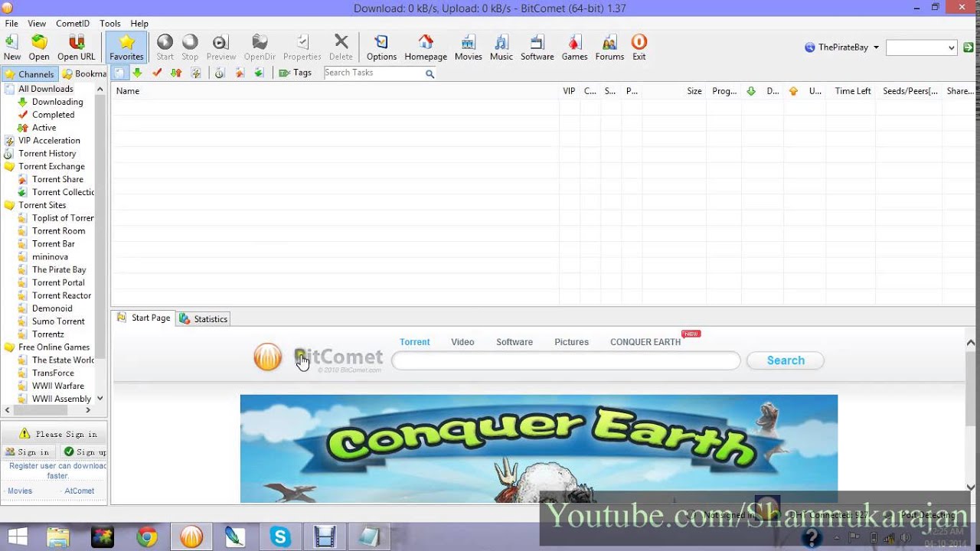Image resolution: width=980 pixels, height=551 pixels.
Task: Select the Torrent Exchange folder
Action: (51, 167)
